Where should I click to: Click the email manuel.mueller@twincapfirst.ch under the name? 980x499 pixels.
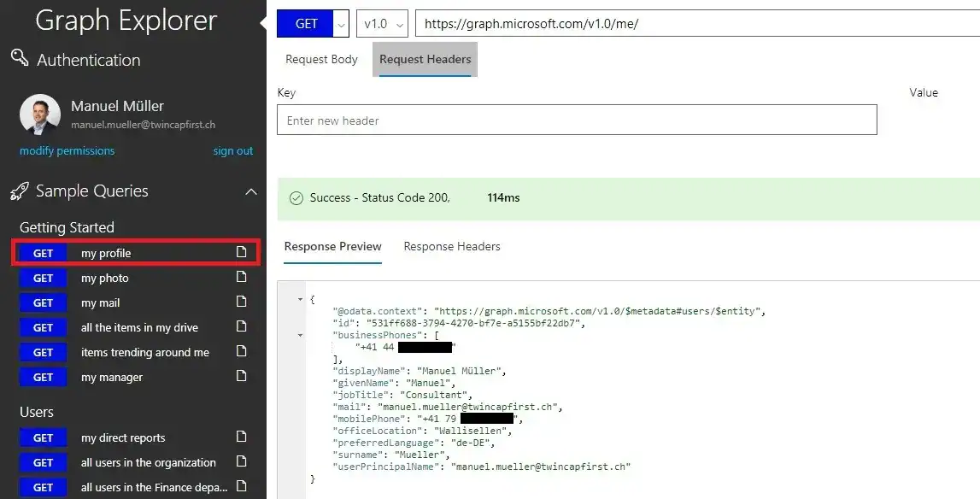point(144,125)
